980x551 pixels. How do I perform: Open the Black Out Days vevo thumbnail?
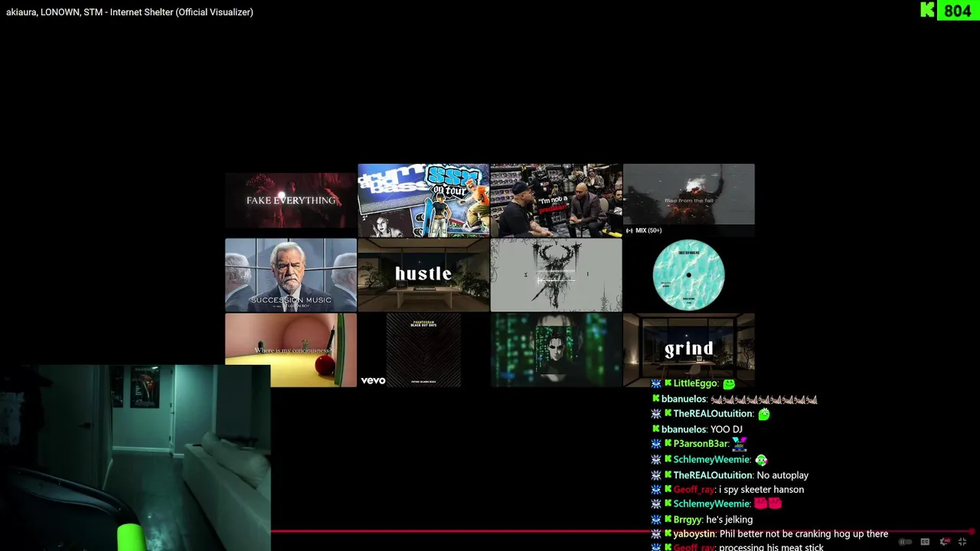[x=423, y=350]
